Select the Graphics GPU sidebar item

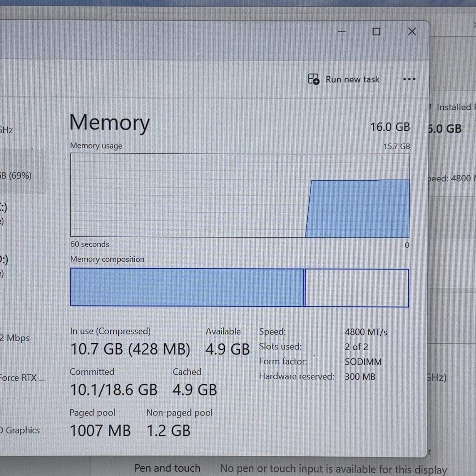point(20,430)
